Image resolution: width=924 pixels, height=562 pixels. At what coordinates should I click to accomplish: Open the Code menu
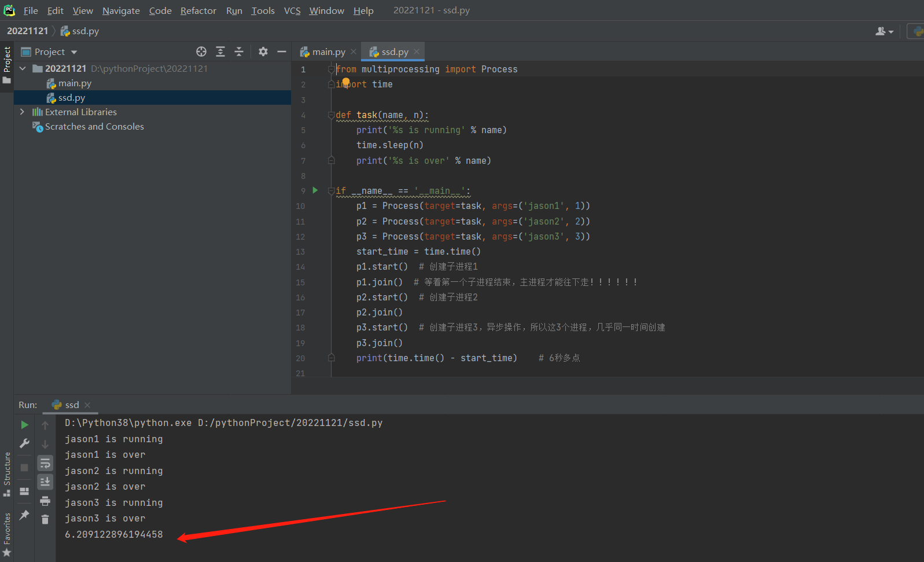point(160,10)
